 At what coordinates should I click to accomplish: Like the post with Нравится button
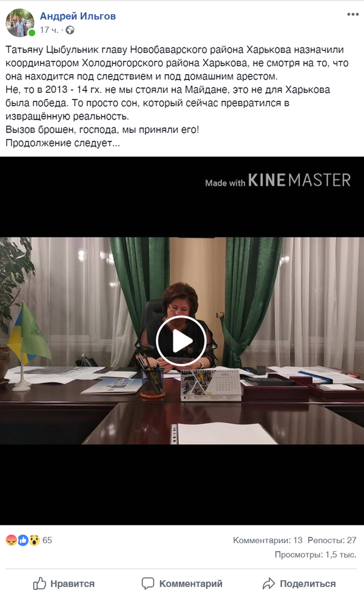pyautogui.click(x=64, y=583)
